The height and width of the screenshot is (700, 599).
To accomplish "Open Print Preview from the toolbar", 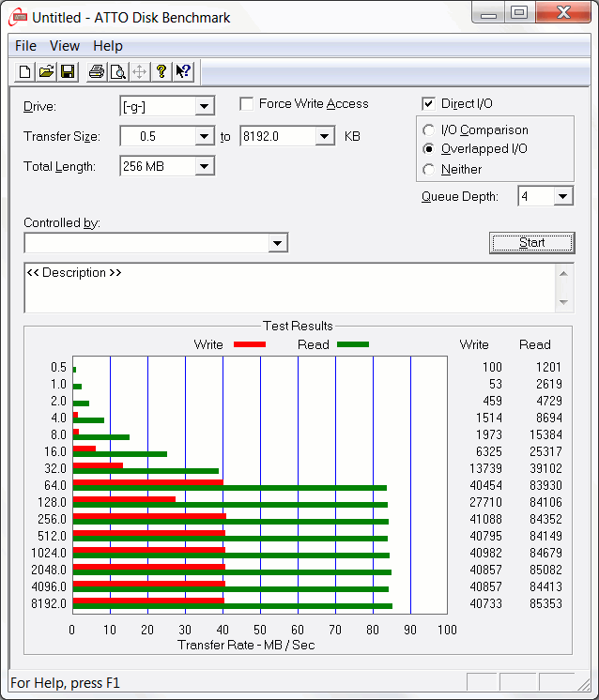I will point(118,72).
